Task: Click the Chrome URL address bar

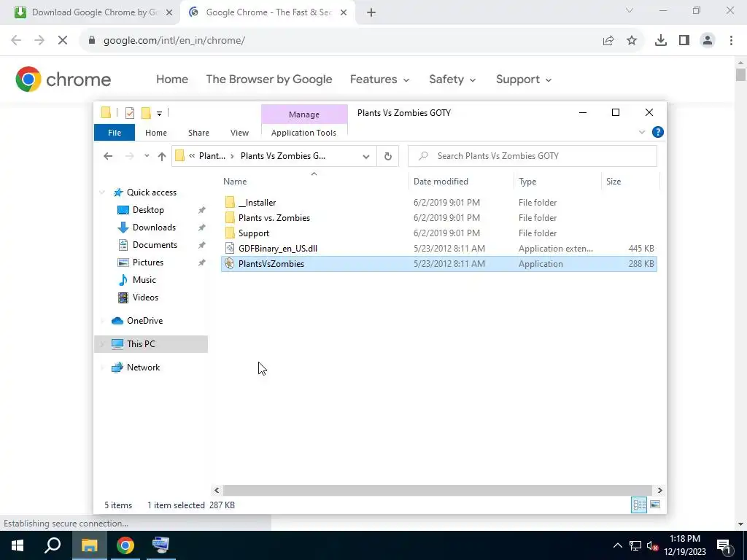Action: click(341, 41)
